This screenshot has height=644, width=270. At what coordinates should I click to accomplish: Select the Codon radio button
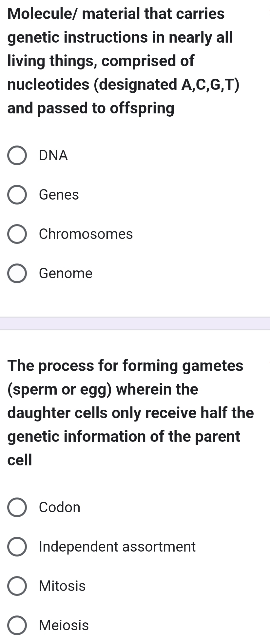coord(17,507)
